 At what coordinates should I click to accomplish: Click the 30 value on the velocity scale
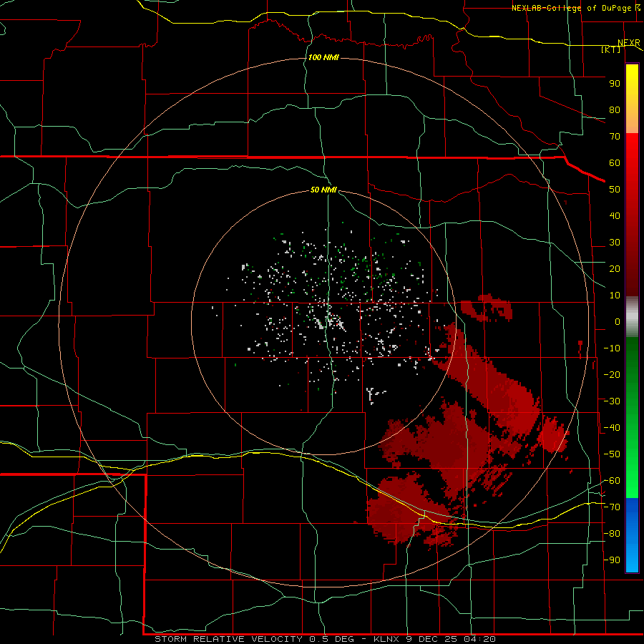[615, 243]
